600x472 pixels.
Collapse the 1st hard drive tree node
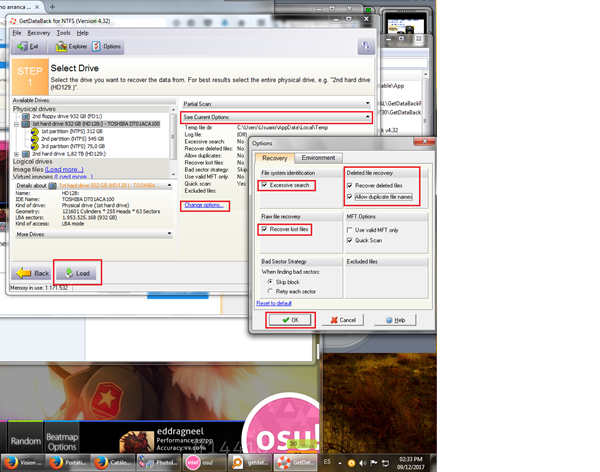16,124
